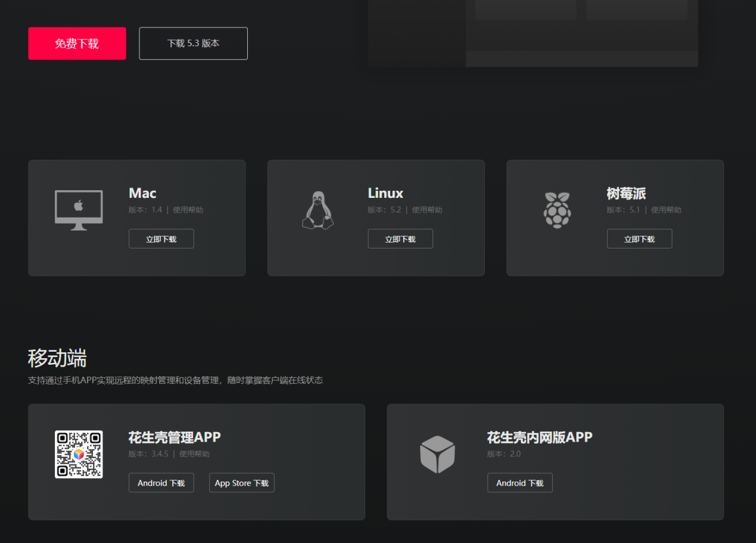
Task: Click the Linux penguin icon
Action: 318,210
